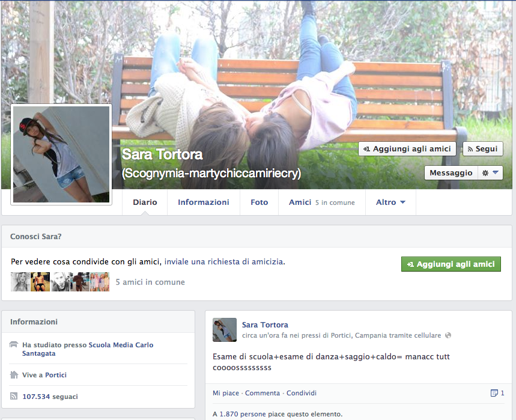Click the RSS followers icon beside 107.534 seguaci

(x=14, y=397)
